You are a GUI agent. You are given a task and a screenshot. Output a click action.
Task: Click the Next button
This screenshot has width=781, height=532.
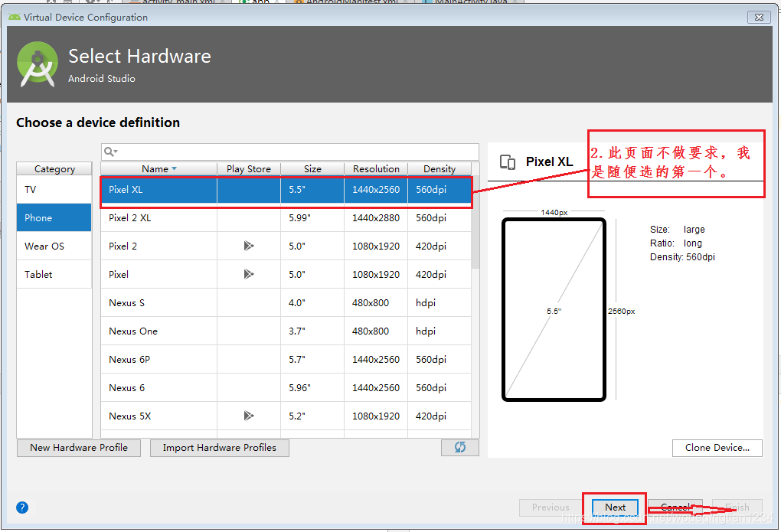tap(615, 507)
